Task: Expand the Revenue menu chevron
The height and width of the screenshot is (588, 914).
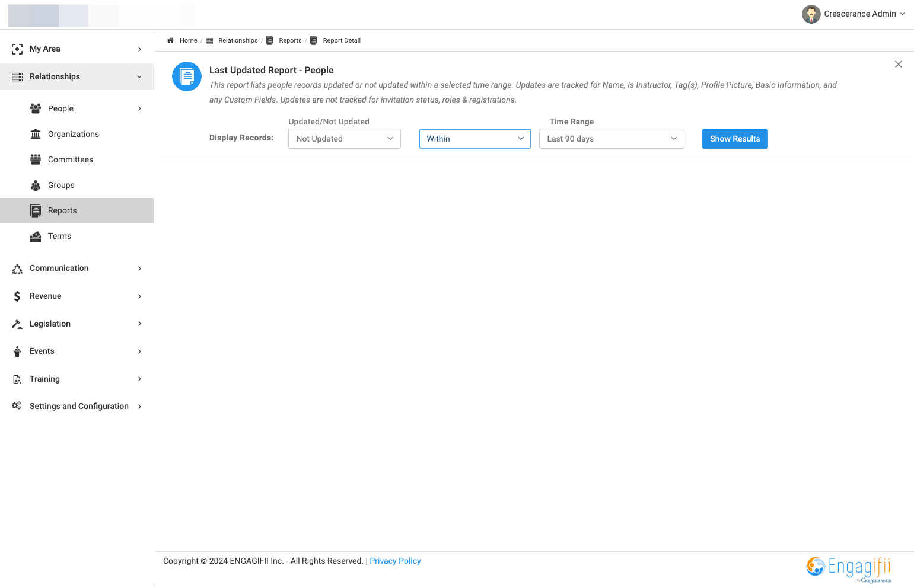Action: (140, 296)
